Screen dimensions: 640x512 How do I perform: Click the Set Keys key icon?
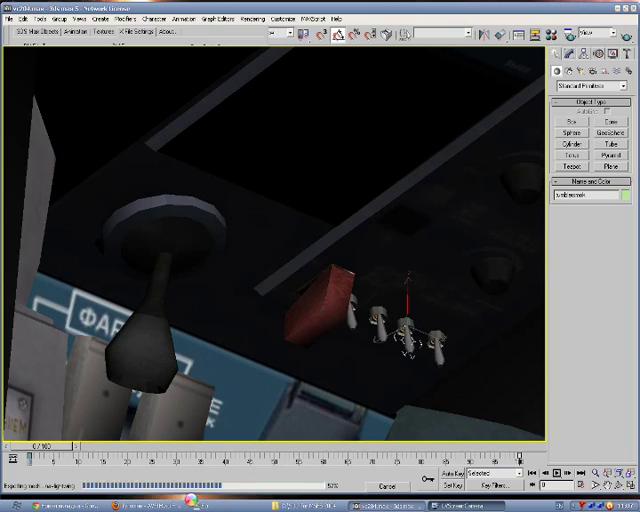click(427, 479)
